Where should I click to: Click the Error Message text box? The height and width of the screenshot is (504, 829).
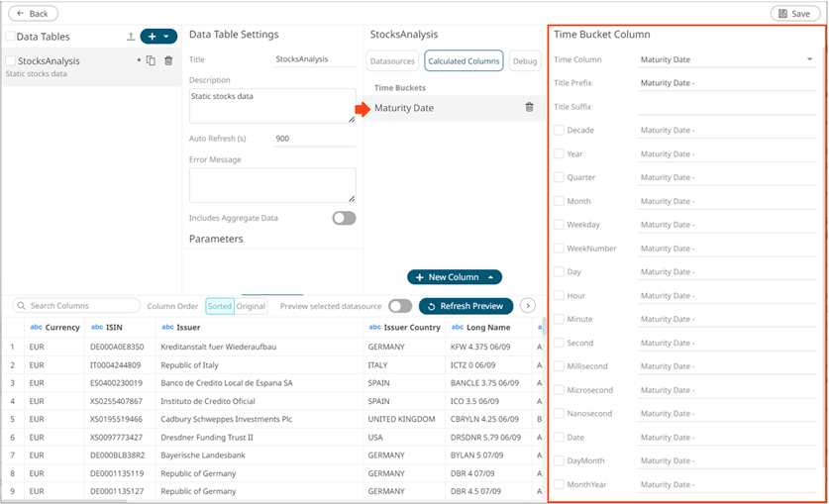point(272,185)
